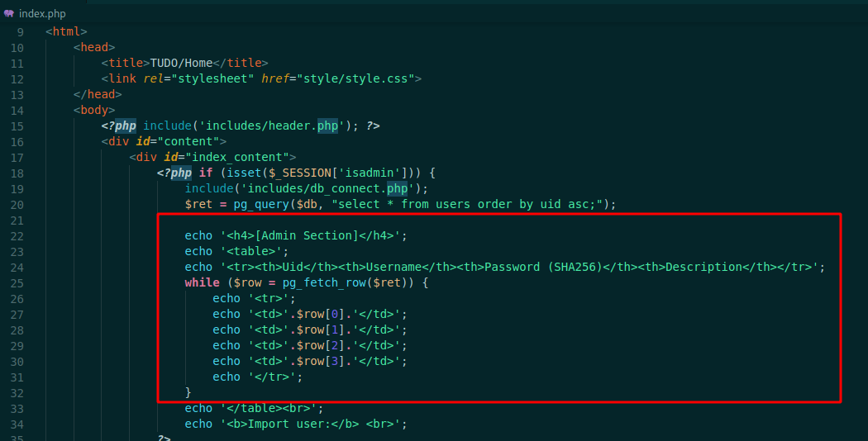868x441 pixels.
Task: Click the div with id="content"
Action: tap(164, 142)
